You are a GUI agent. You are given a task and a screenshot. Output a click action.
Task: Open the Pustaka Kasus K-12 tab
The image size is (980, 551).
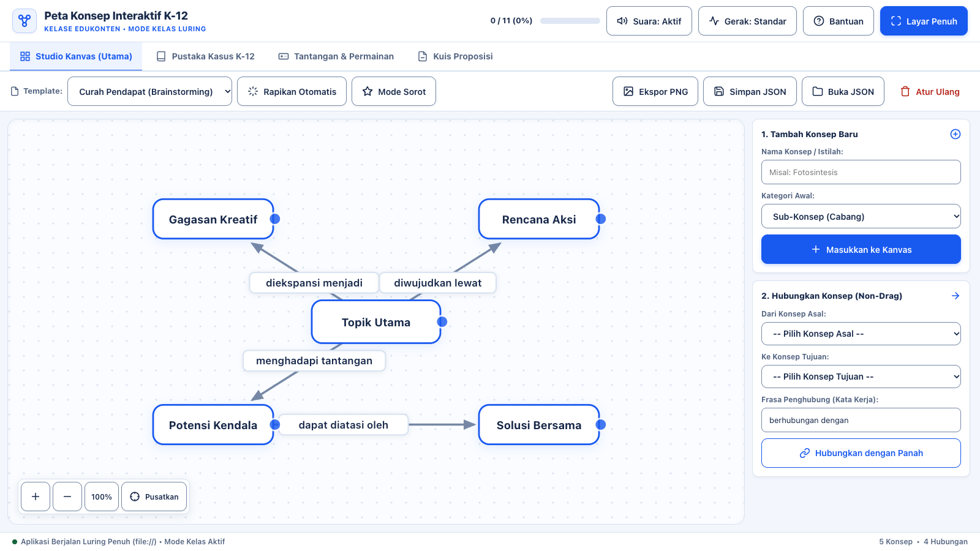tap(205, 56)
